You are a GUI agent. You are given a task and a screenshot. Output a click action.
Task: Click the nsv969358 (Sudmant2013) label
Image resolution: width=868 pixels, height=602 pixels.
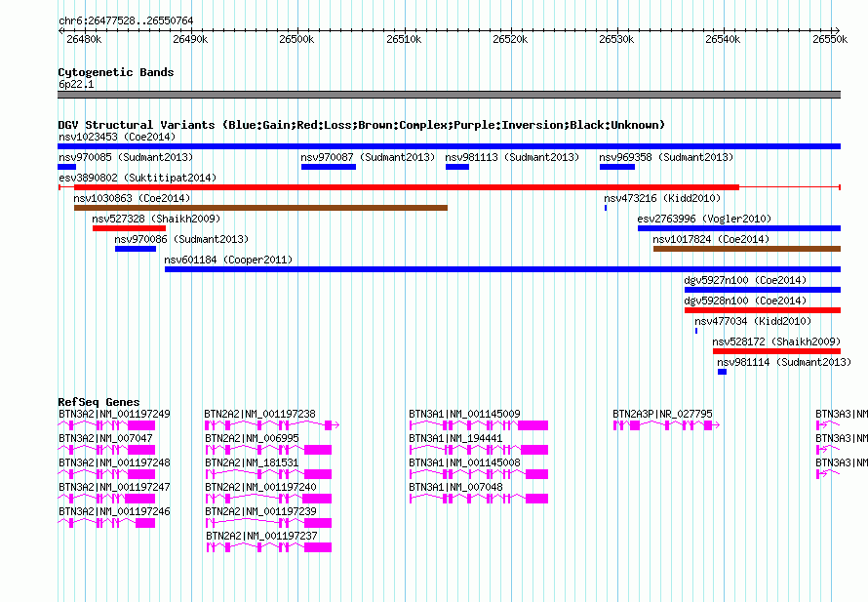tap(666, 157)
